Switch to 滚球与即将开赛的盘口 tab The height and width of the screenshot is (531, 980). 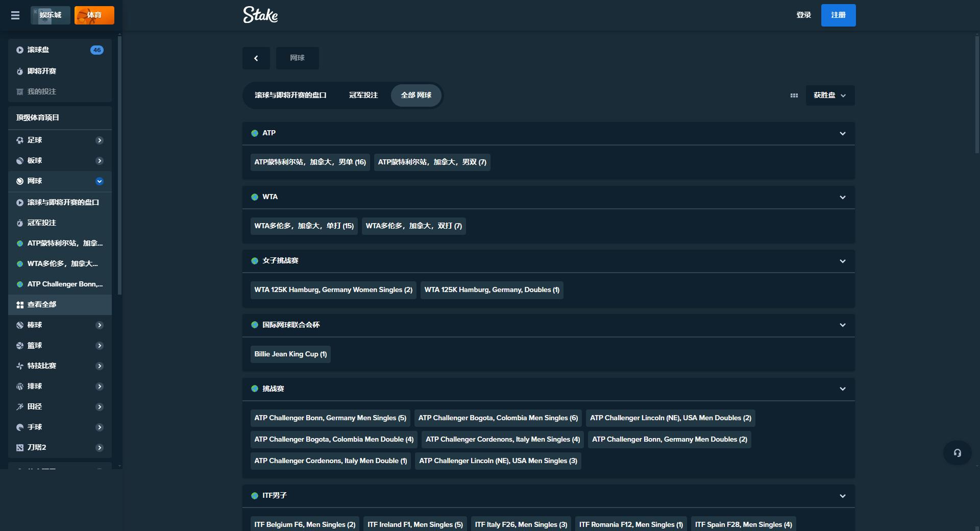[290, 95]
